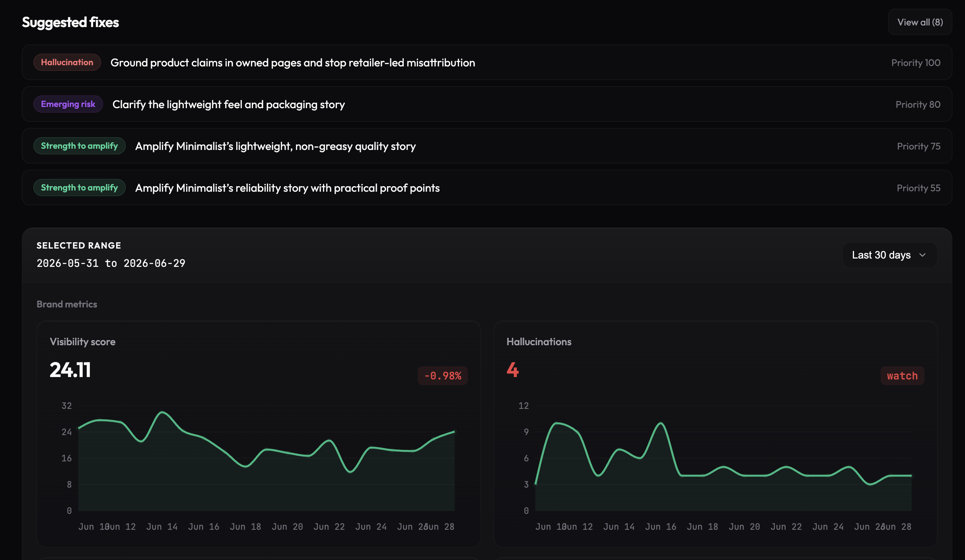Click Visibility chart peak near Jun 14
The height and width of the screenshot is (560, 965).
pyautogui.click(x=162, y=412)
